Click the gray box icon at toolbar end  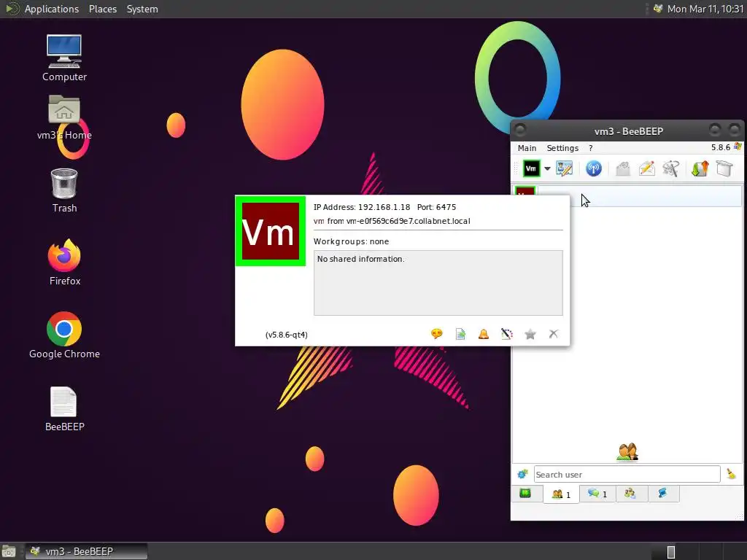coord(724,168)
